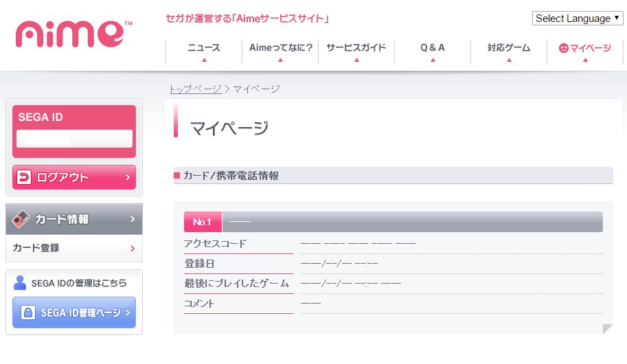This screenshot has height=364, width=627.
Task: Click the Aime logo
Action: 73,34
